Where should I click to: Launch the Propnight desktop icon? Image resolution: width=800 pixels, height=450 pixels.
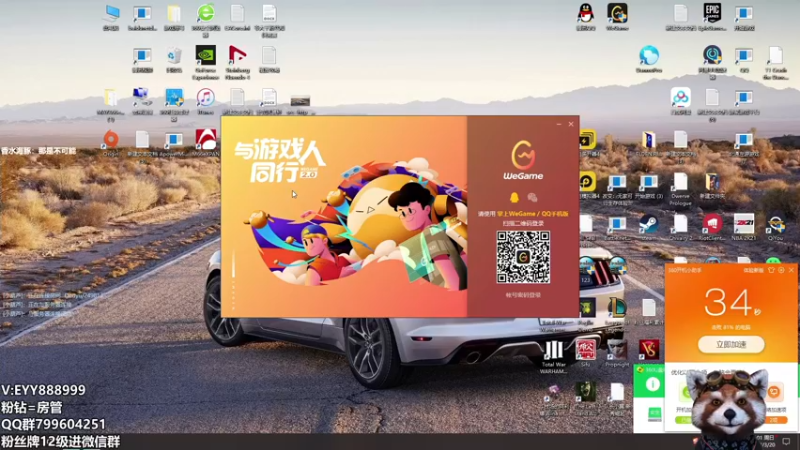tap(617, 353)
